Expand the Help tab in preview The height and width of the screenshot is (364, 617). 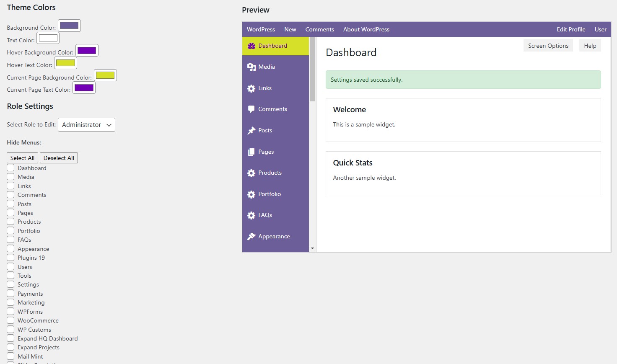pos(590,46)
